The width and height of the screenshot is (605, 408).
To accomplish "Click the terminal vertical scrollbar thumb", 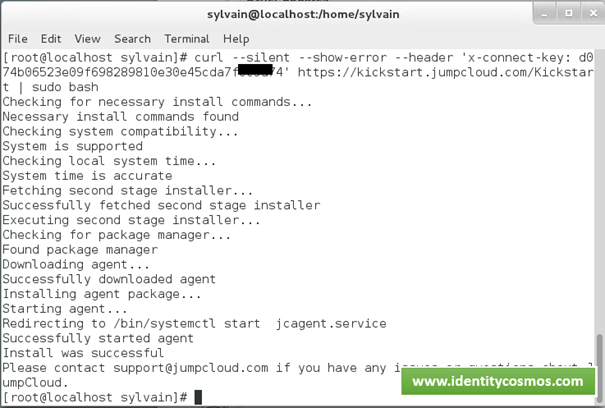I will pyautogui.click(x=599, y=367).
